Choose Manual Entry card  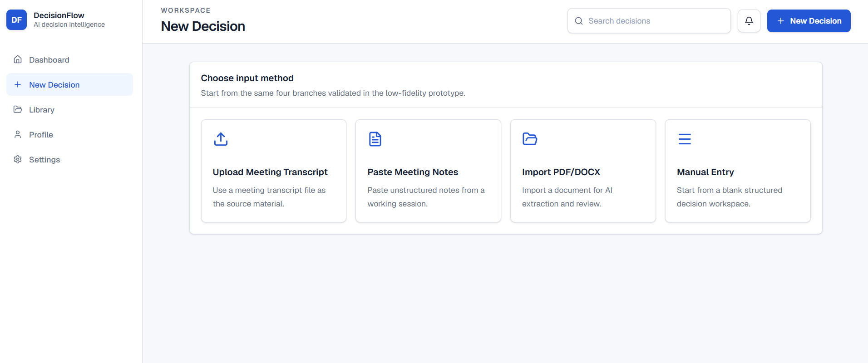[x=738, y=171]
